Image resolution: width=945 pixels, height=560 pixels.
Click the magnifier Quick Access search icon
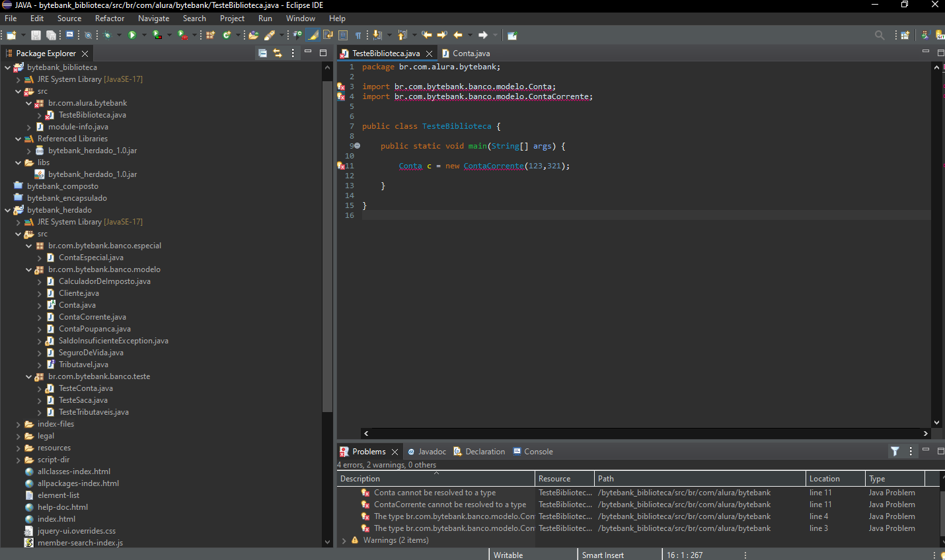pyautogui.click(x=880, y=35)
